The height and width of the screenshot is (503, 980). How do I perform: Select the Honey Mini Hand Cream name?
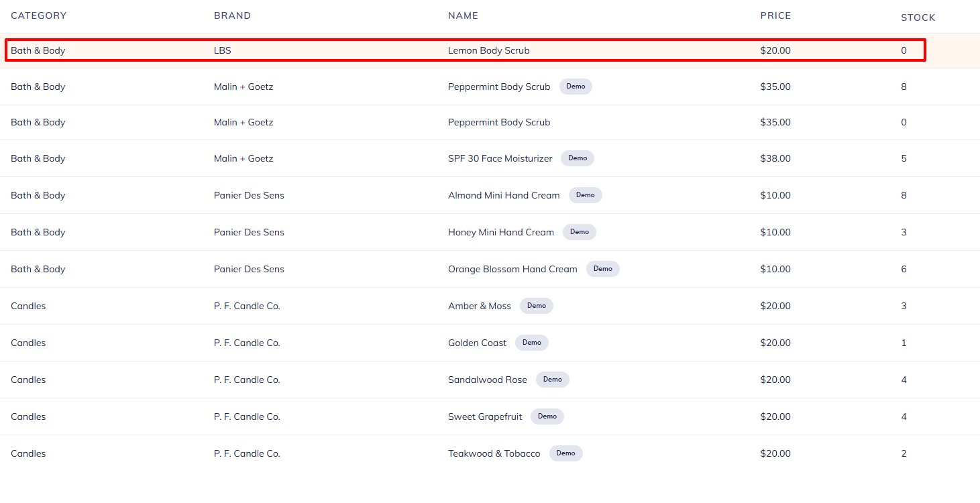[500, 232]
